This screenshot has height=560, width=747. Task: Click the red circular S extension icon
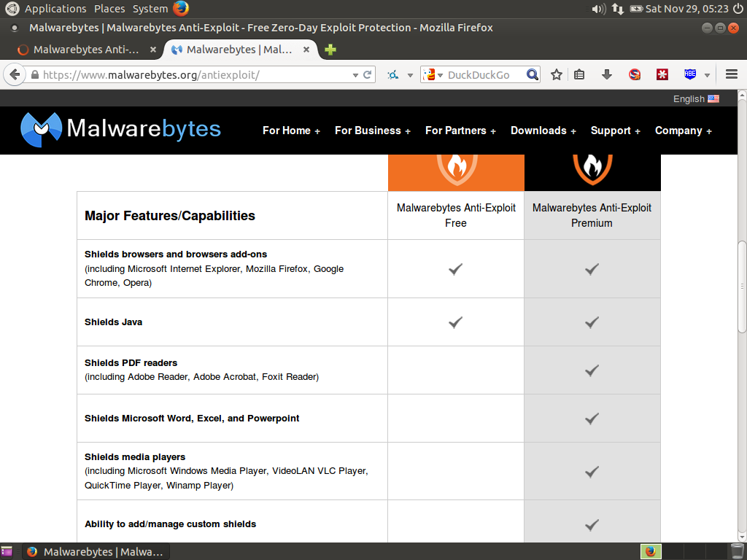[x=634, y=75]
